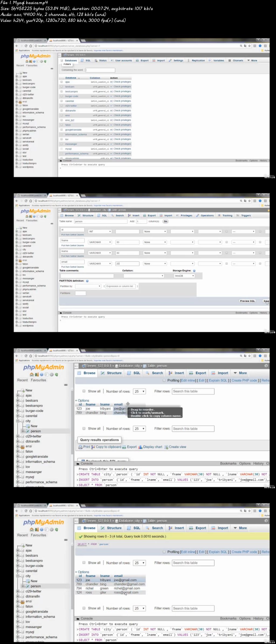Screen dimensions: 276x644
Task: Click the sidebar link icon in two-row results view
Action: coord(66,385)
